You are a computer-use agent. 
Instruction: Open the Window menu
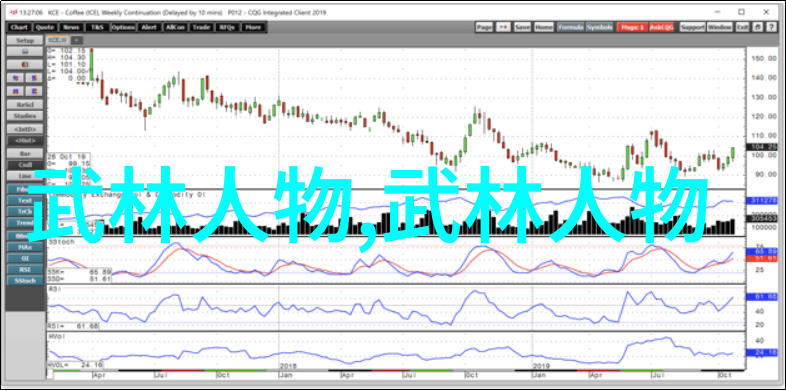720,27
